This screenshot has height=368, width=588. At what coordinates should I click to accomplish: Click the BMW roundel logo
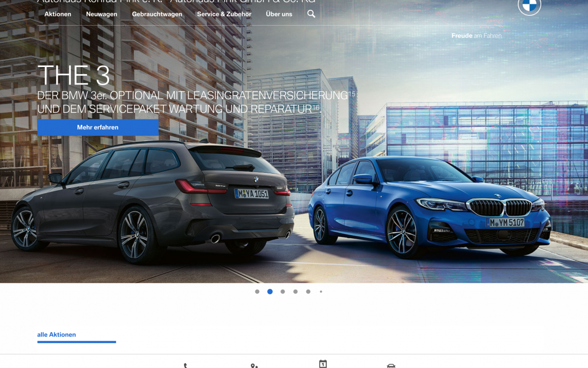[x=529, y=5]
